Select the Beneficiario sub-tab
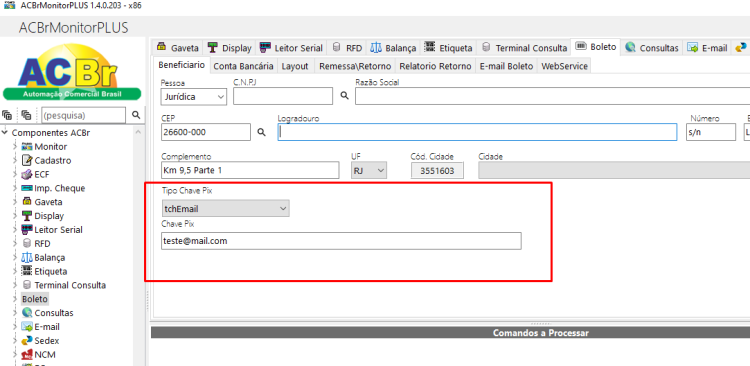This screenshot has height=366, width=750. point(182,65)
